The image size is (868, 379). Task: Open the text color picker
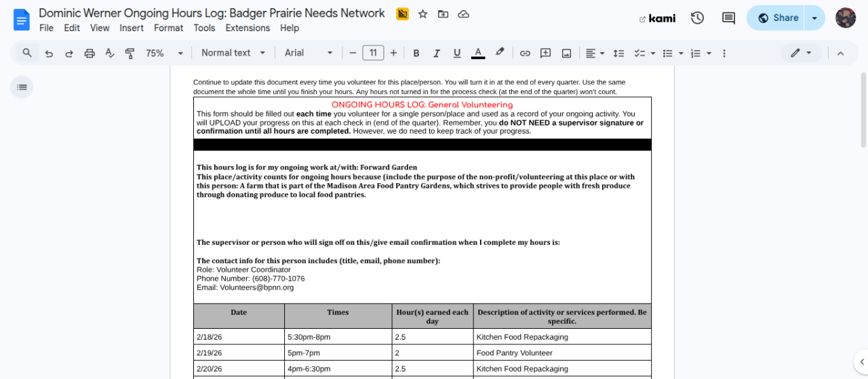[x=478, y=53]
